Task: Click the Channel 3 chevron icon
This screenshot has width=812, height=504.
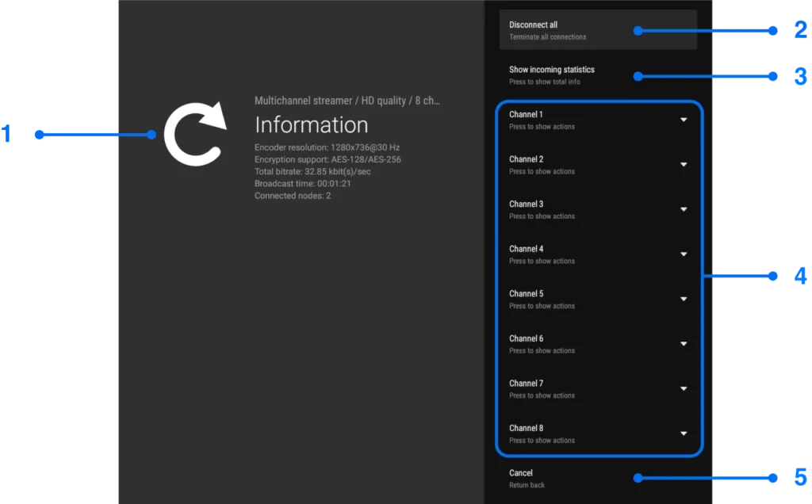Action: tap(684, 209)
